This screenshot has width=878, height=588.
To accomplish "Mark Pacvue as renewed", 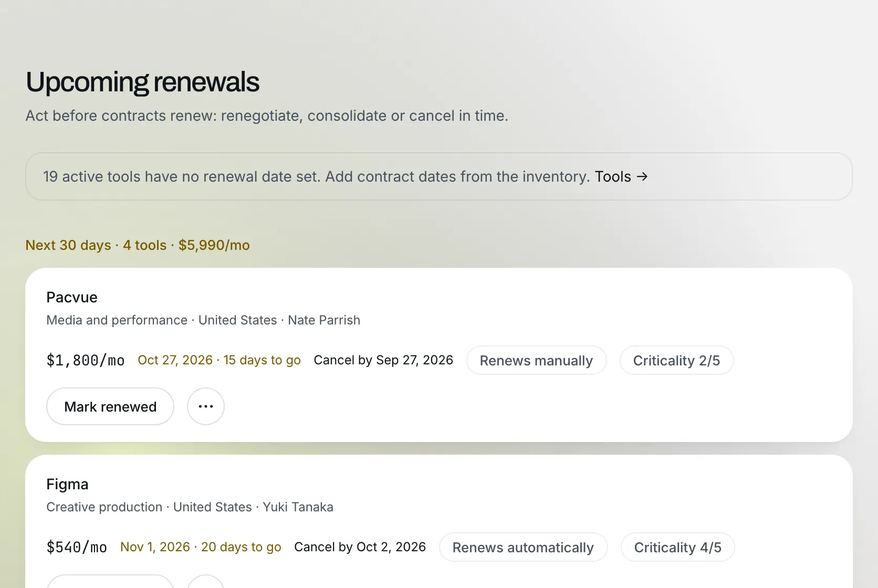I will [110, 406].
